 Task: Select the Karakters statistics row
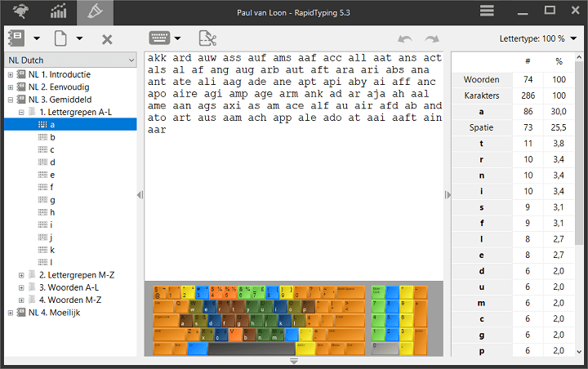[513, 96]
